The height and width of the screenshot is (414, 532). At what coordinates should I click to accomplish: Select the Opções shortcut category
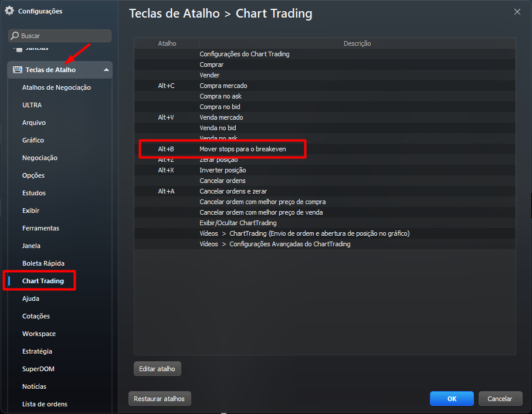click(x=33, y=176)
